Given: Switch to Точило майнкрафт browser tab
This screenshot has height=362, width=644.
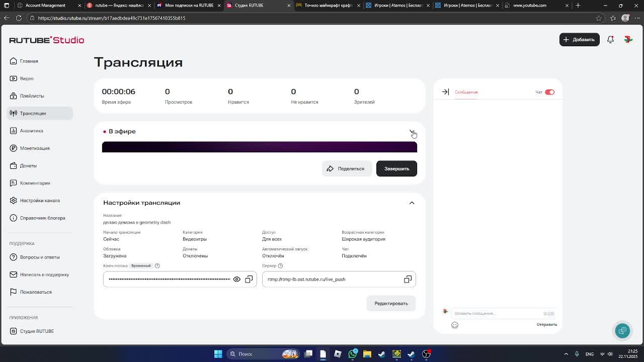Looking at the screenshot, I should (x=328, y=6).
